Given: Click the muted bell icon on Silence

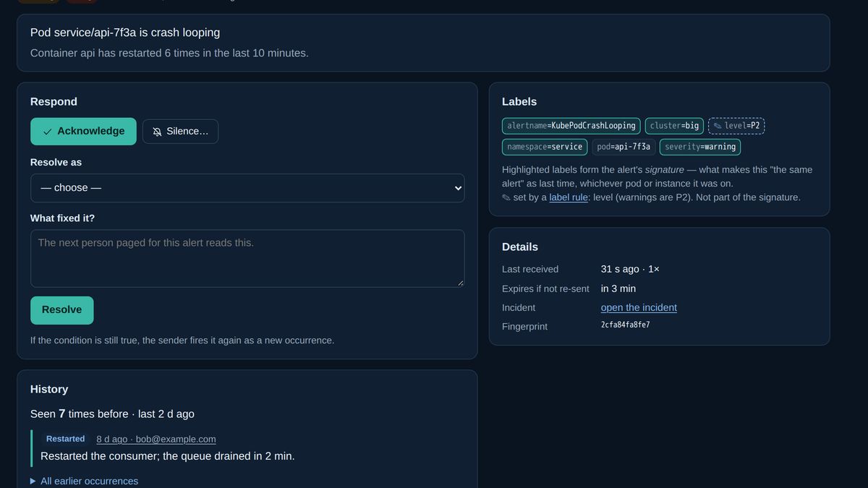Looking at the screenshot, I should click(157, 132).
